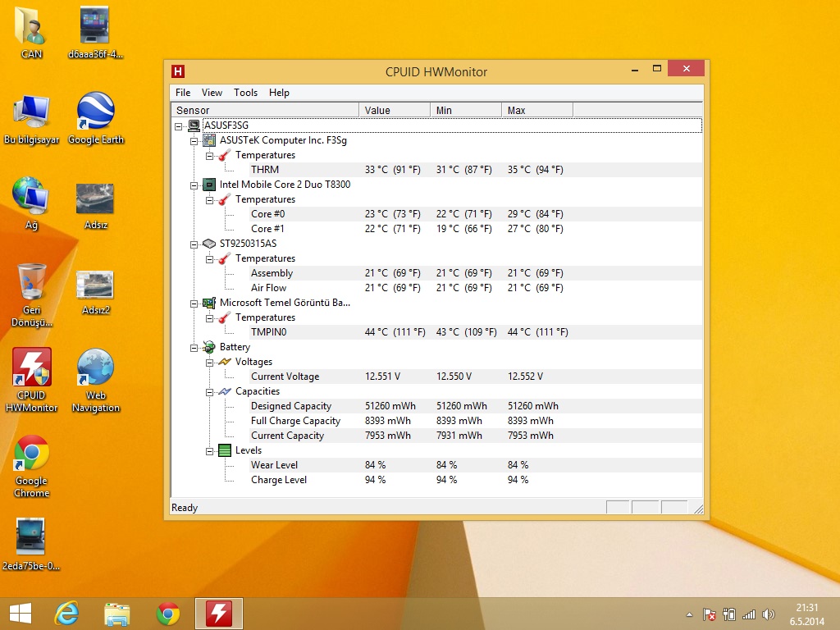The image size is (840, 630).
Task: Select the Google Earth desktop shortcut
Action: (96, 119)
